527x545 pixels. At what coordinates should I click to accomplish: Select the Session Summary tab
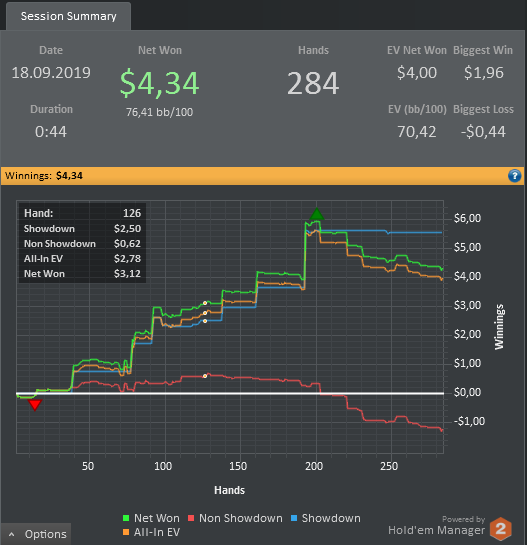tap(68, 16)
